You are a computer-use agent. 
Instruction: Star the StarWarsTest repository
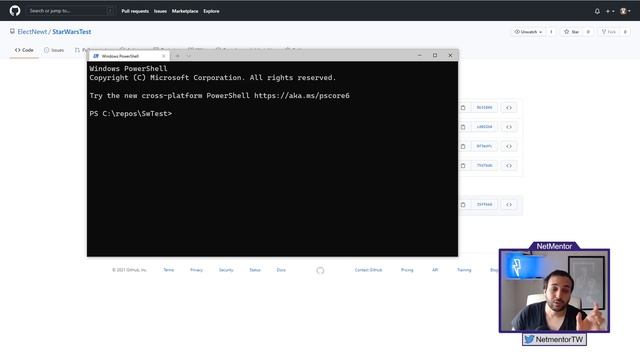571,31
